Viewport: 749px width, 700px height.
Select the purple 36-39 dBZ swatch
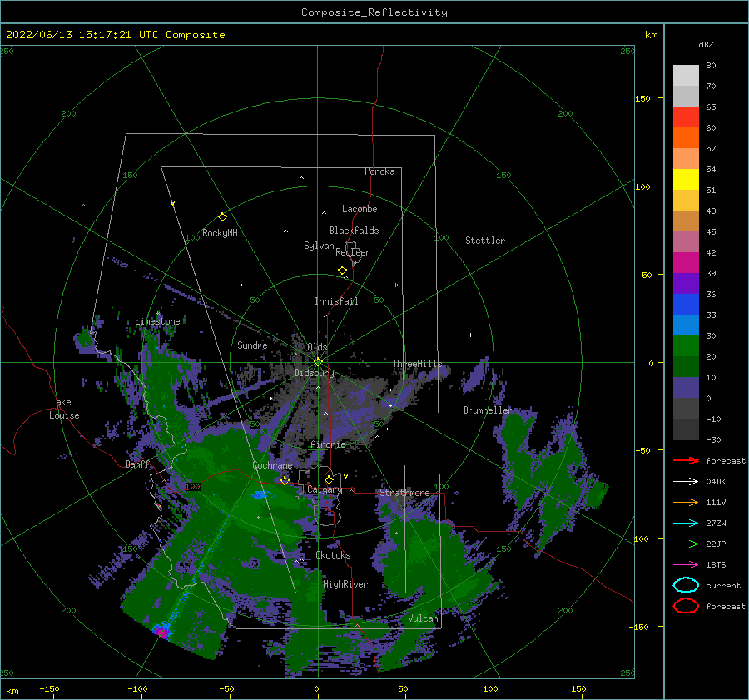pos(686,284)
